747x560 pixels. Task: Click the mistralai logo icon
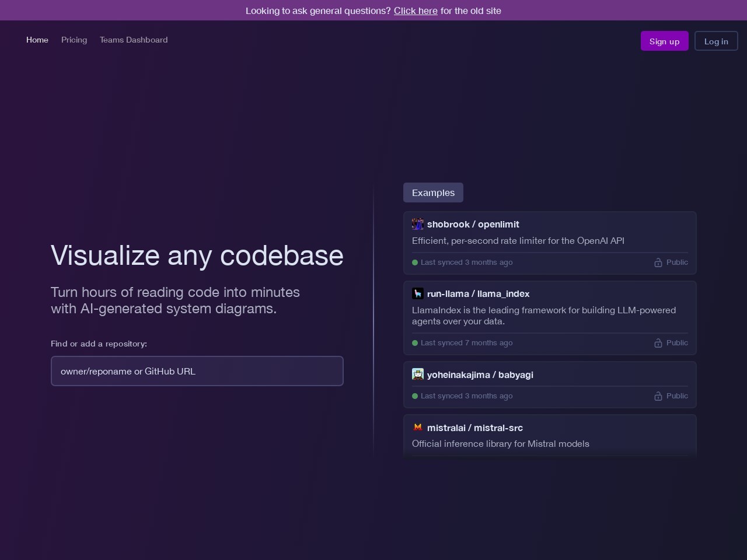point(417,428)
